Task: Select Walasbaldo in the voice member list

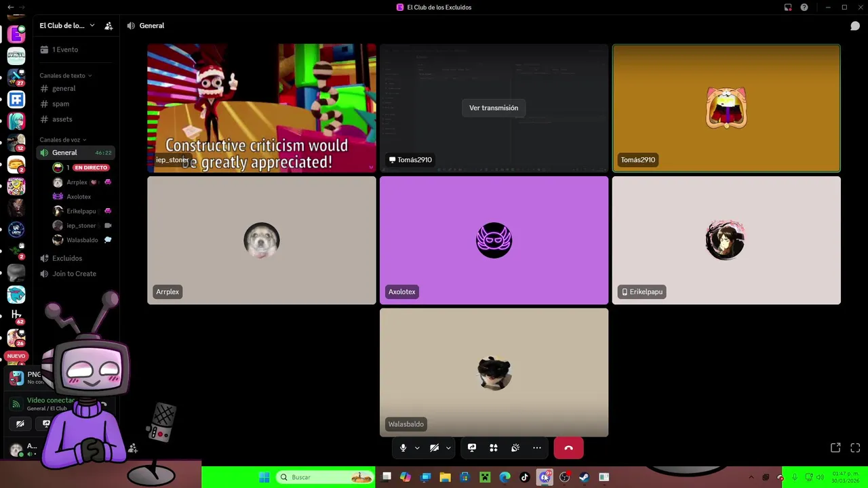Action: [81, 240]
